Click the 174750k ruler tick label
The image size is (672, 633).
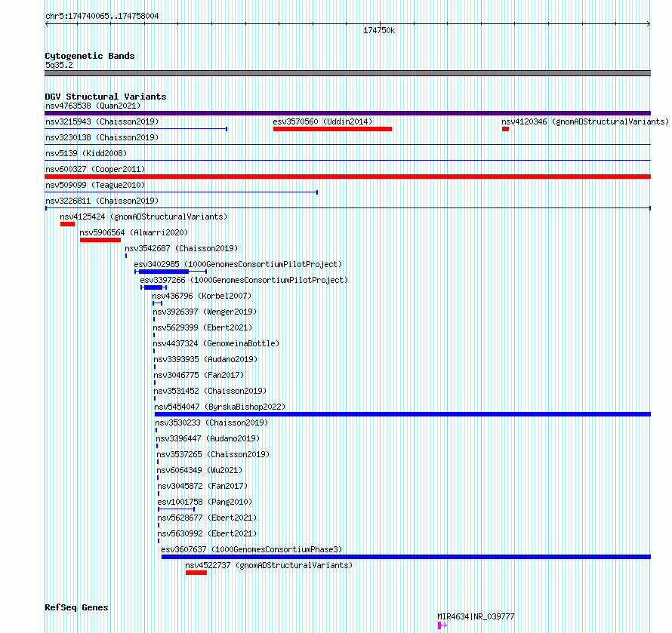379,30
